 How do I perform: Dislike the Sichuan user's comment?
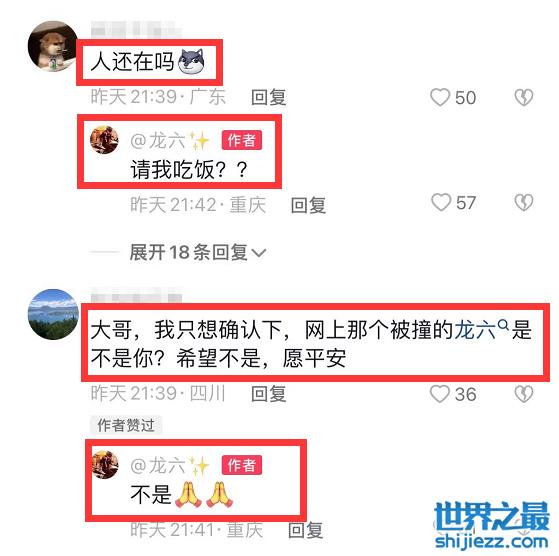click(524, 394)
